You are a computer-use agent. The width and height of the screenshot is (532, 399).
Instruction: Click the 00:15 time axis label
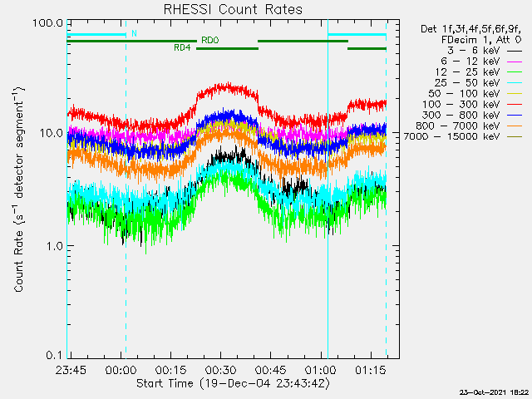pos(170,370)
